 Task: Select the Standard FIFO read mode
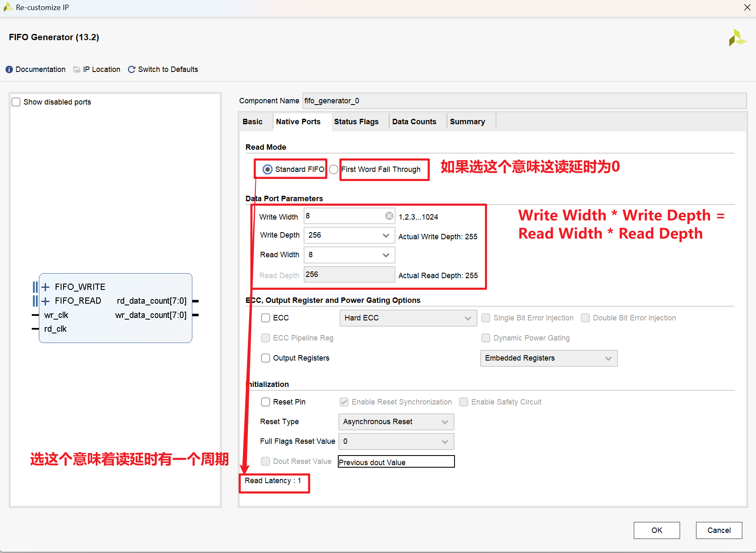coord(268,169)
